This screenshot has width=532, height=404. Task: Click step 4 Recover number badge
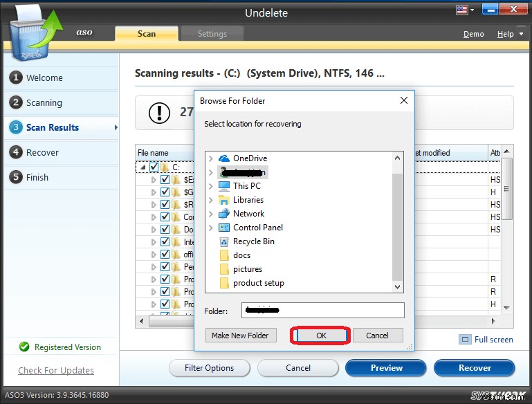click(x=16, y=152)
